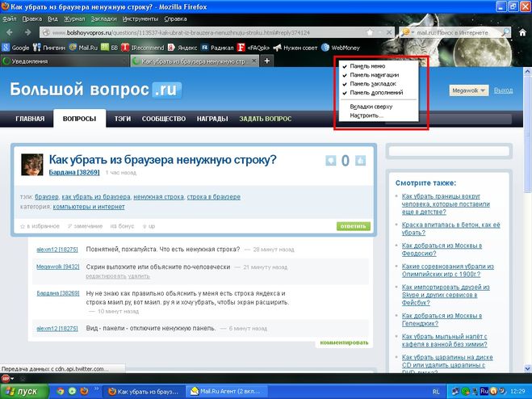The height and width of the screenshot is (399, 532).
Task: Expand the ABP icon dropdown arrow
Action: (x=12, y=378)
